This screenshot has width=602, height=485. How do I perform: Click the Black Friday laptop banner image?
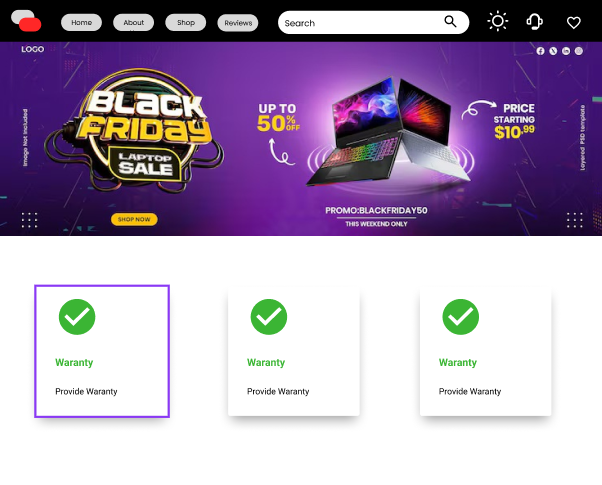click(301, 138)
